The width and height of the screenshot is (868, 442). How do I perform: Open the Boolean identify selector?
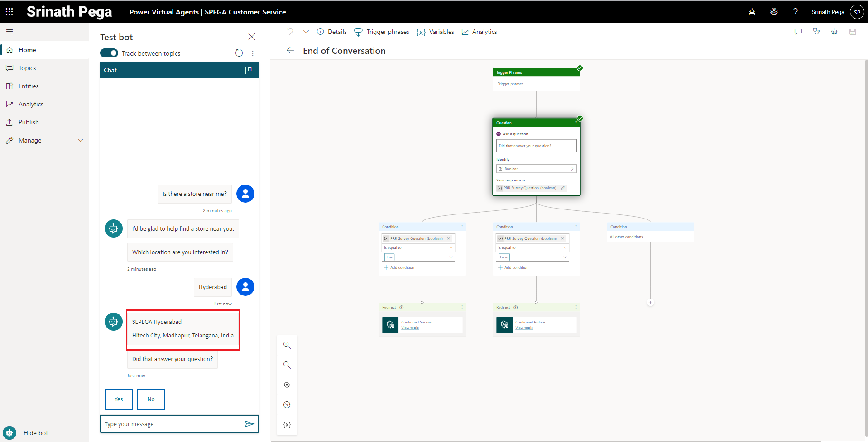pyautogui.click(x=536, y=169)
